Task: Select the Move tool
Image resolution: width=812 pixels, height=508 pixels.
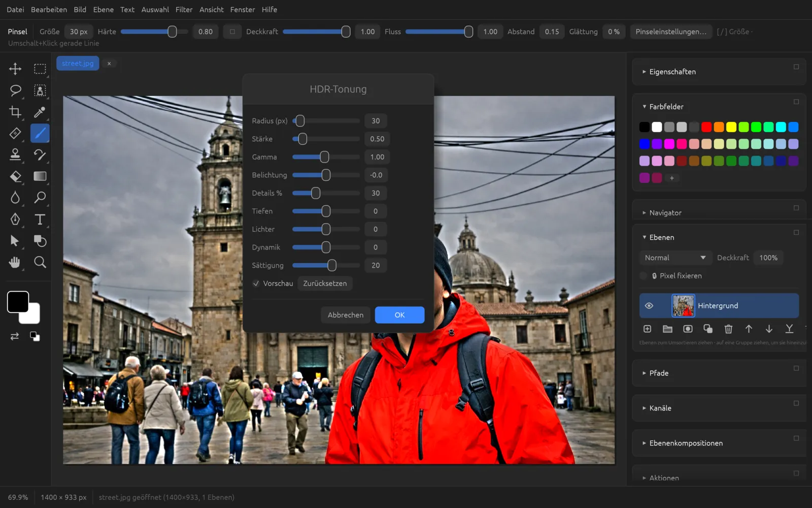Action: tap(15, 69)
